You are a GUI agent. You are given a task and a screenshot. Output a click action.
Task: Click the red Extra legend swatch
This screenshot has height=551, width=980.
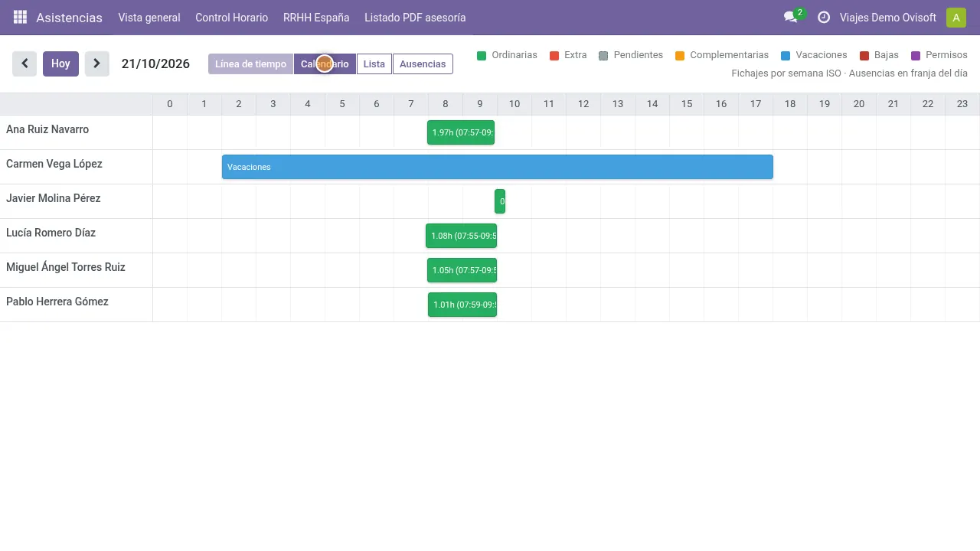click(554, 56)
